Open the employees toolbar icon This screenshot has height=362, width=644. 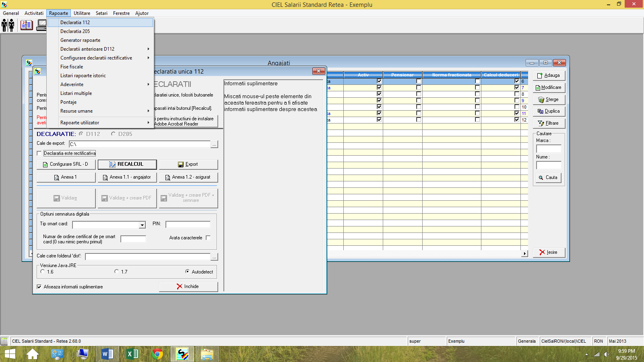tap(8, 25)
